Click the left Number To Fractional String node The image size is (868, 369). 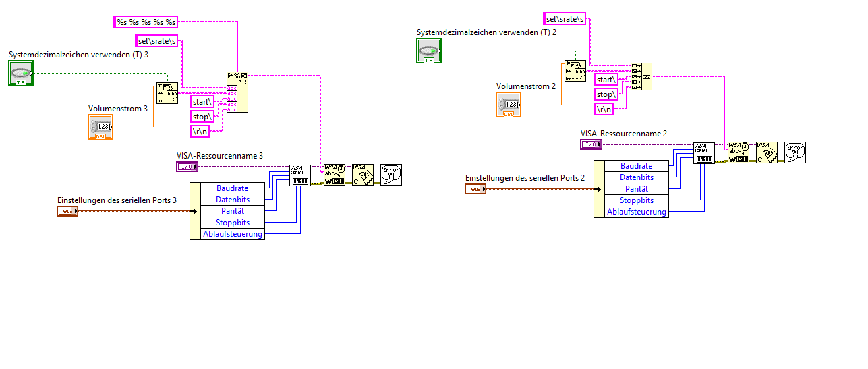pyautogui.click(x=167, y=92)
